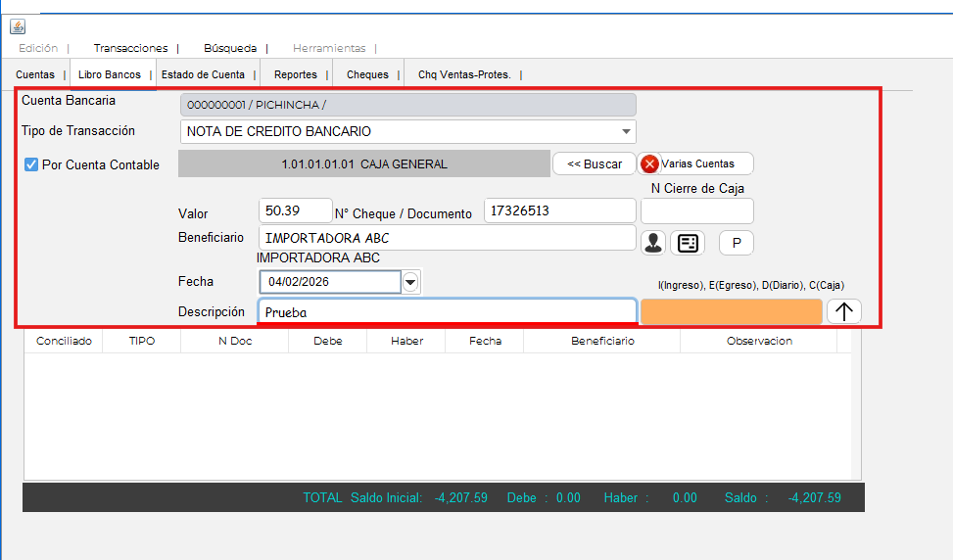Click the << Buscar button
This screenshot has height=560, width=953.
point(594,163)
